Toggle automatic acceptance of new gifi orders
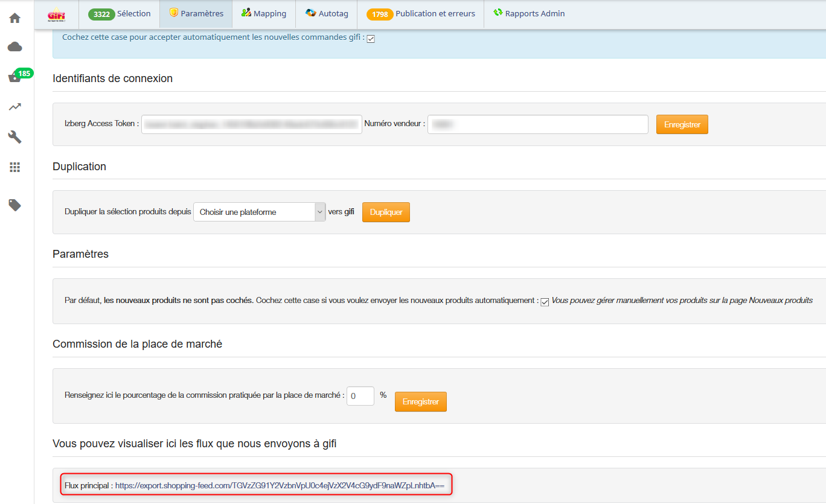 tap(371, 39)
